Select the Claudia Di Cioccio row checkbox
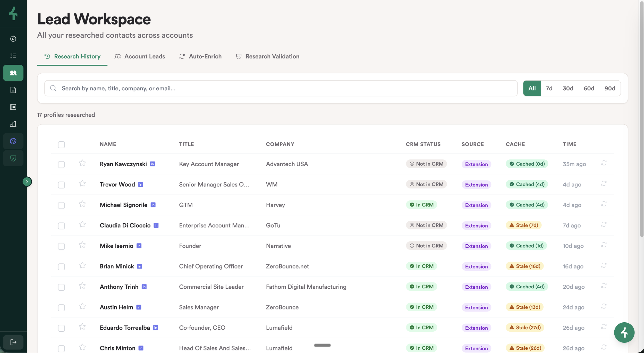 coord(61,226)
